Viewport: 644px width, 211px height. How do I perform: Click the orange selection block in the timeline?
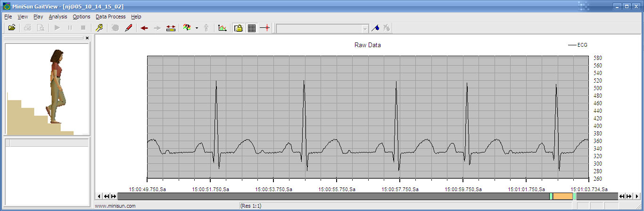(x=562, y=196)
